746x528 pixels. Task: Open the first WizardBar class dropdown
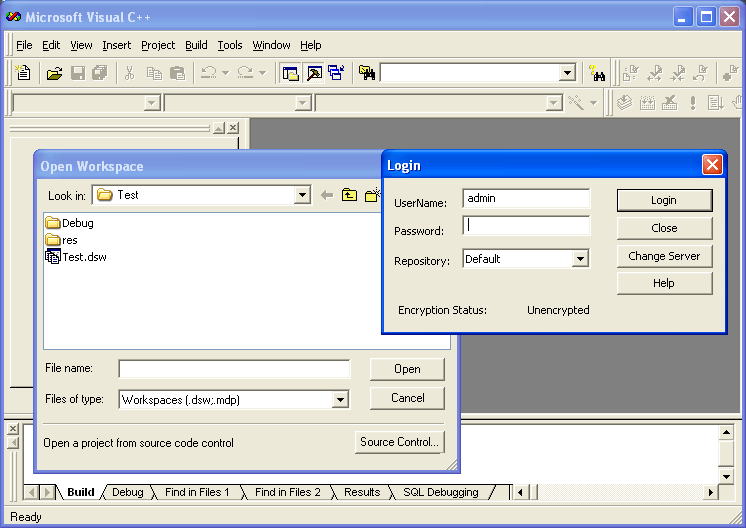pyautogui.click(x=152, y=103)
